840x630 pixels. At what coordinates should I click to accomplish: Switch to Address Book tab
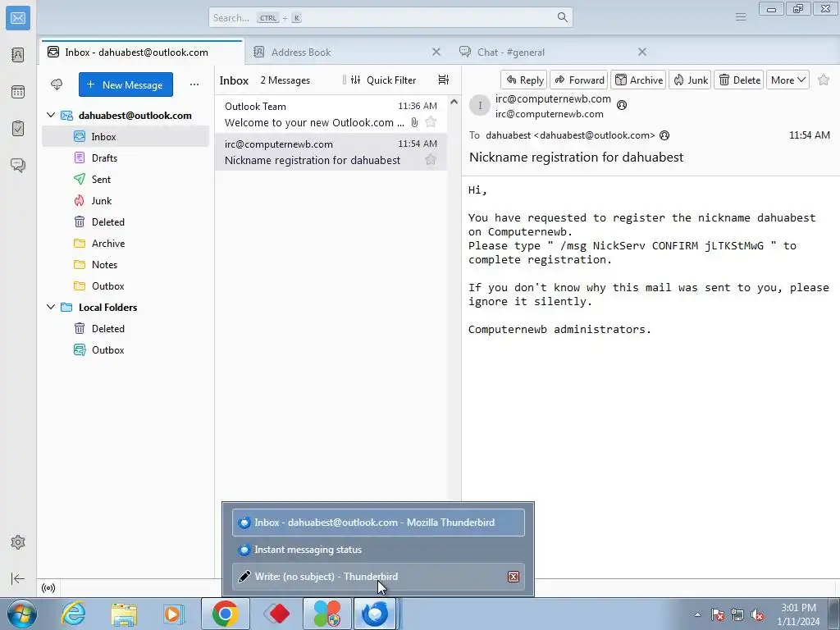(x=300, y=52)
